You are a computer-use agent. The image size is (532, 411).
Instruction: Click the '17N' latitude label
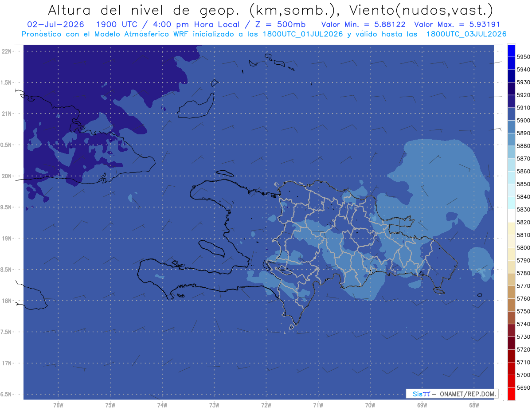[7, 363]
